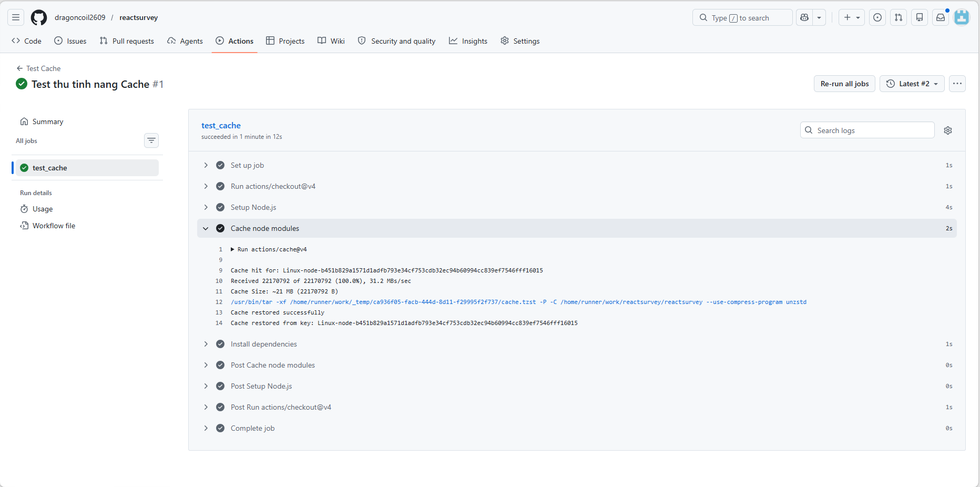Click the test_cache job heading
This screenshot has width=980, height=487.
tap(221, 125)
